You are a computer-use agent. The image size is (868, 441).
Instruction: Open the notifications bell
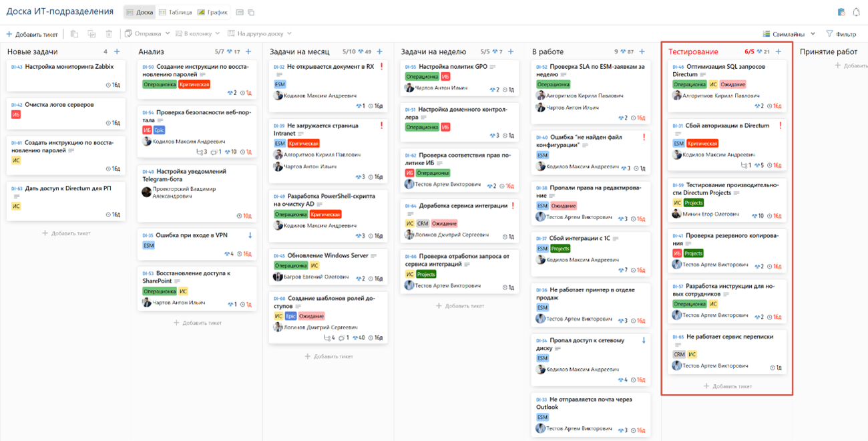point(857,12)
